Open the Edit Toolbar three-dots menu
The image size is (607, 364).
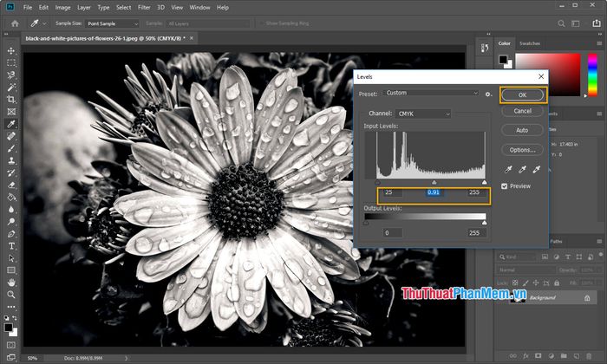(11, 307)
